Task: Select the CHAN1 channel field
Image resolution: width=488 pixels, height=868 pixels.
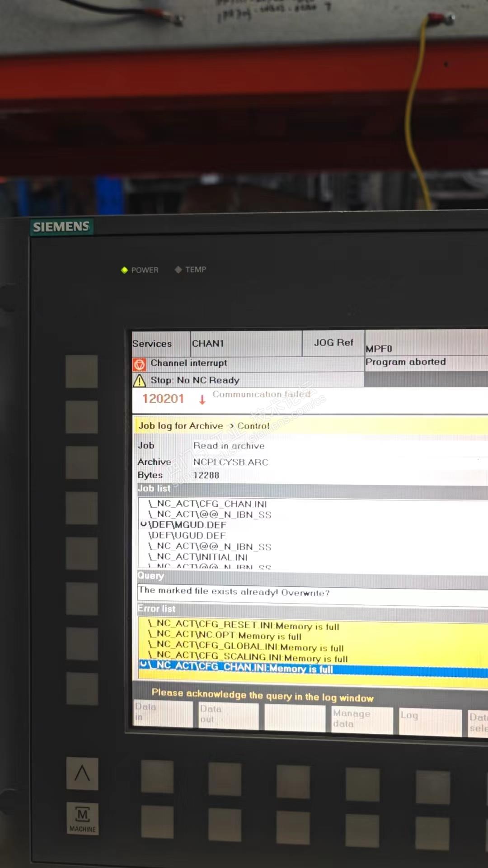Action: click(x=246, y=344)
